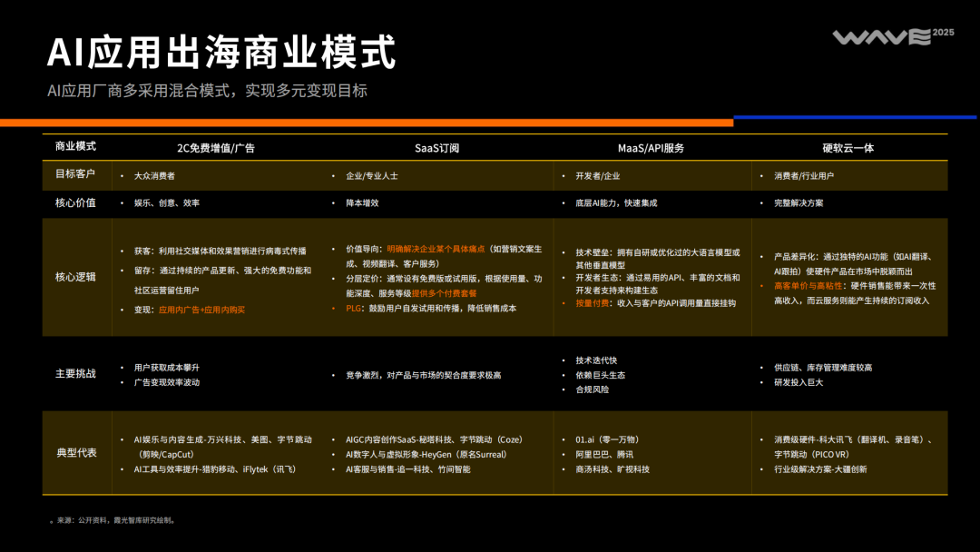980x552 pixels.
Task: Click the "产品差异化" bullet
Action: pos(854,264)
